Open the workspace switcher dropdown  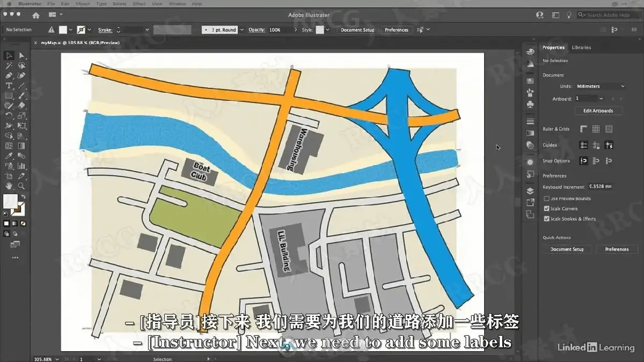55,15
